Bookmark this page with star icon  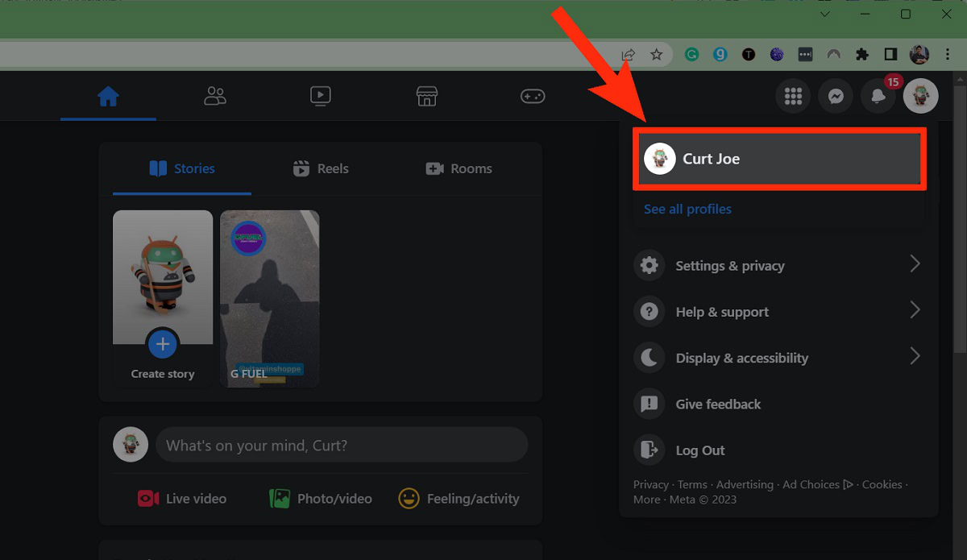(657, 55)
